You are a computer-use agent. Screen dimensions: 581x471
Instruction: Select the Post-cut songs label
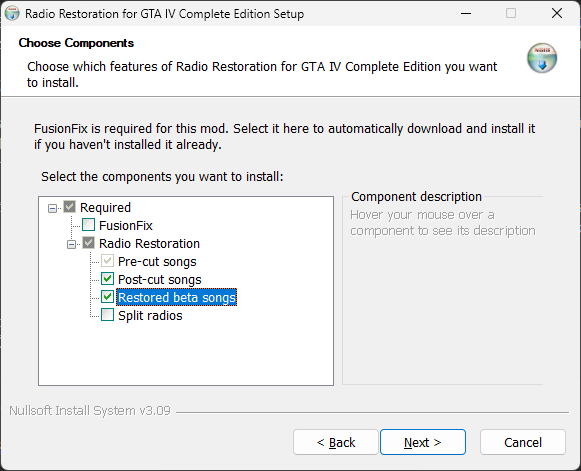(x=160, y=279)
